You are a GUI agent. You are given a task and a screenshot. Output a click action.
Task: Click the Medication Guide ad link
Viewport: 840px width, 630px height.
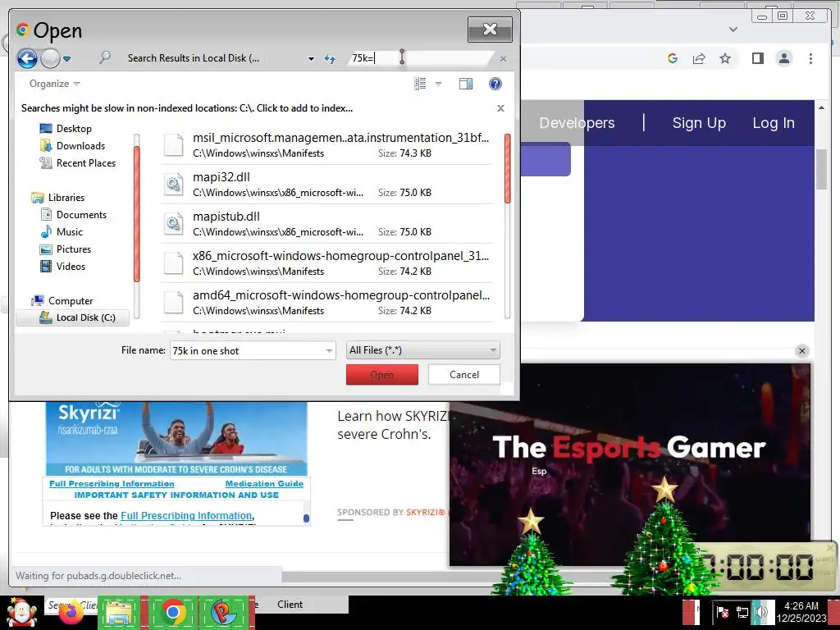click(x=264, y=483)
